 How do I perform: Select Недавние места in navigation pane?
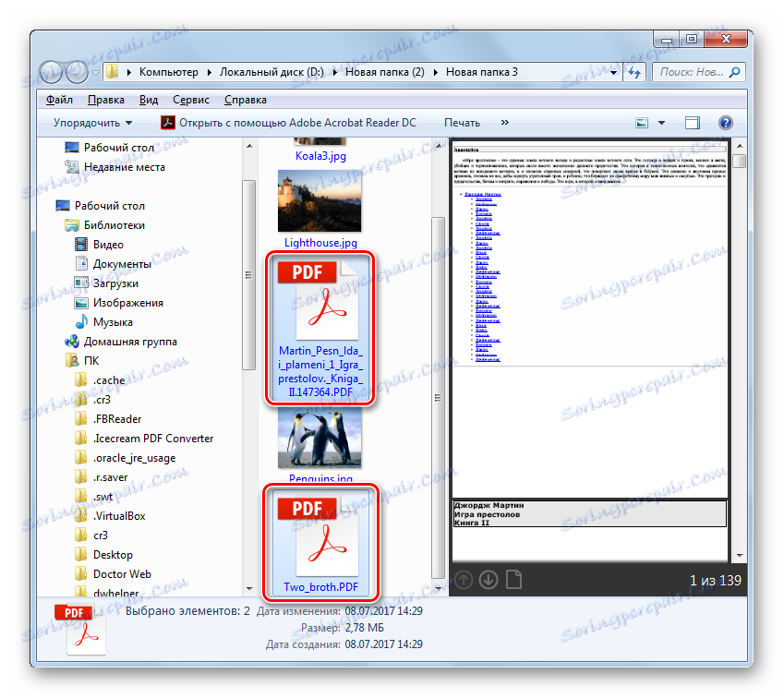click(124, 167)
